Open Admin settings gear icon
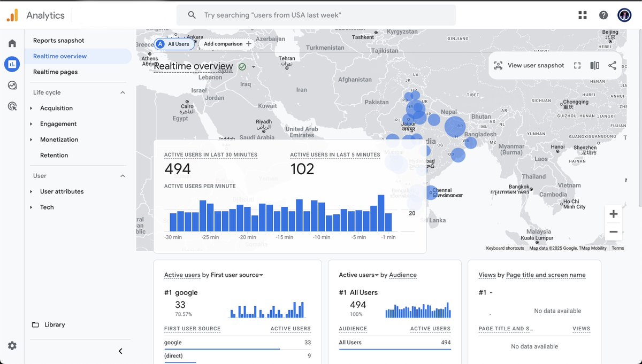 tap(12, 346)
